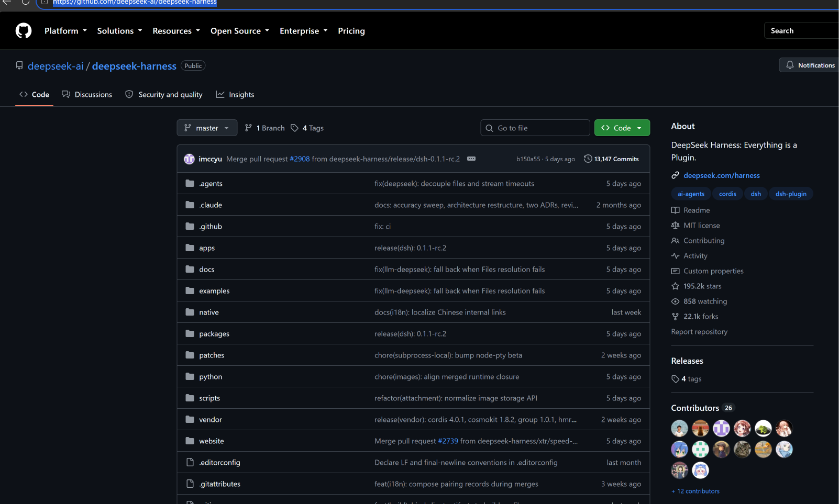
Task: Open commit 'fix(deepseek): decouple files and stream timeouts'
Action: [454, 184]
